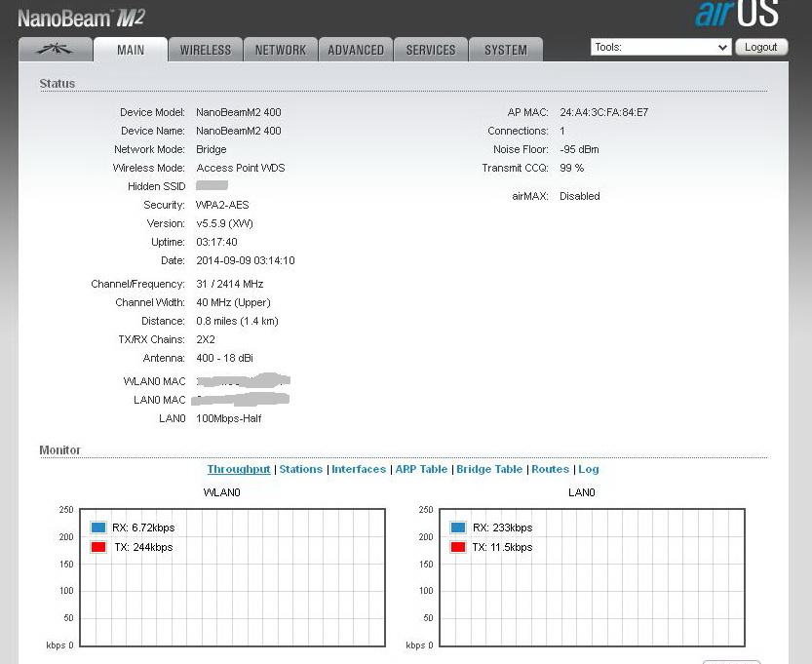Open the Stations monitor link
812x664 pixels.
pyautogui.click(x=301, y=469)
